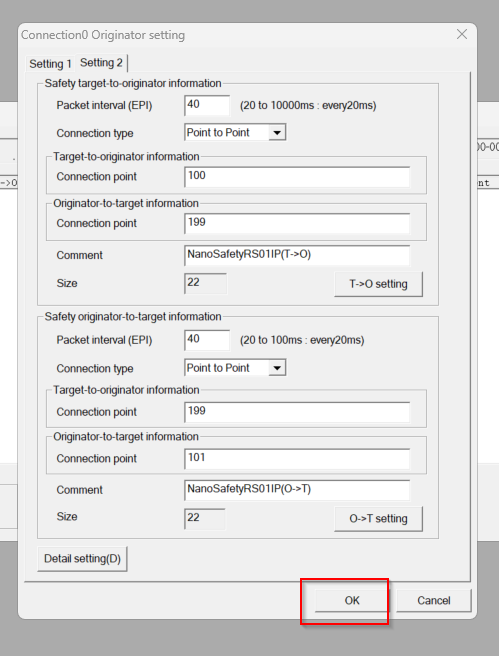Image resolution: width=499 pixels, height=656 pixels.
Task: Click the Connection point field showing 101
Action: tap(297, 459)
